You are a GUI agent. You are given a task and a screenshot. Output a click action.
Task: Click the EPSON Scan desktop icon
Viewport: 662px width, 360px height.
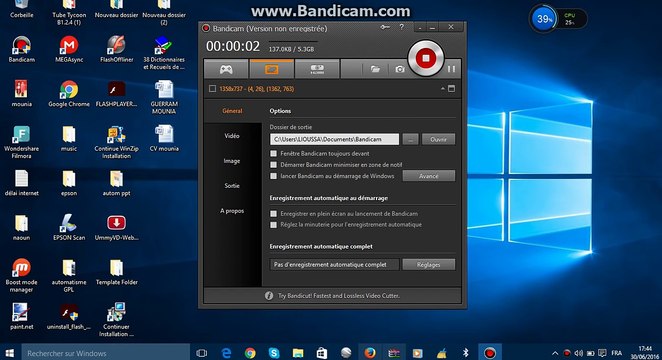69,227
